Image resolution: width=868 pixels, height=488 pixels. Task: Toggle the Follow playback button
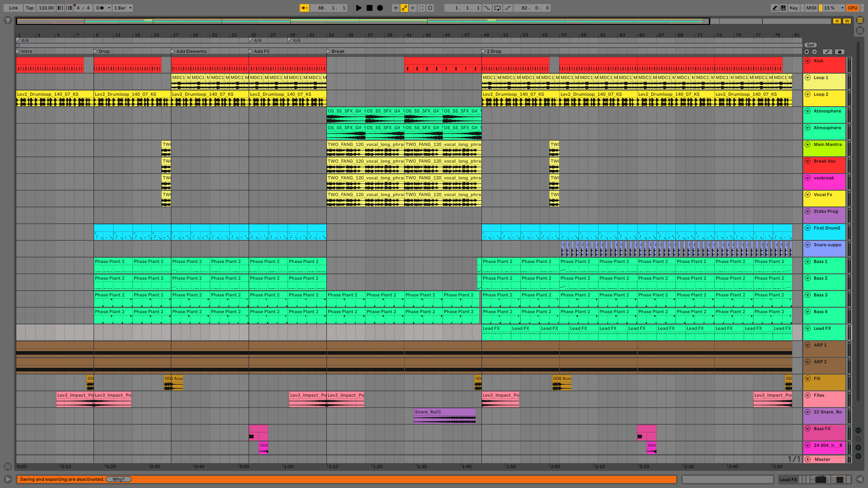click(x=305, y=8)
